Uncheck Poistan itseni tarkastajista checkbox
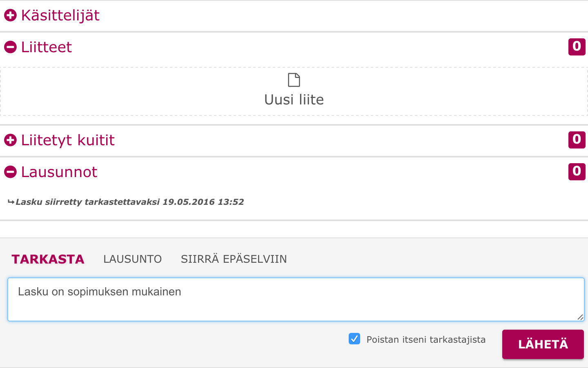This screenshot has height=368, width=588. (x=354, y=339)
